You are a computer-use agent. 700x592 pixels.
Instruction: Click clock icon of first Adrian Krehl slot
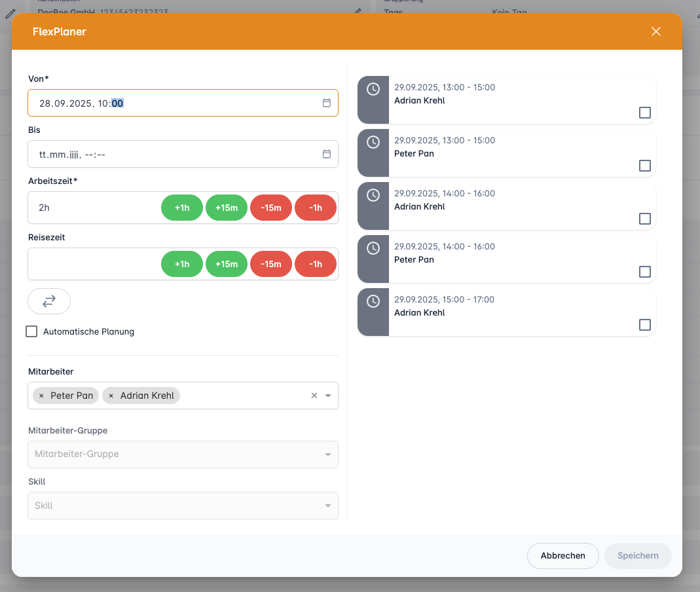(373, 89)
